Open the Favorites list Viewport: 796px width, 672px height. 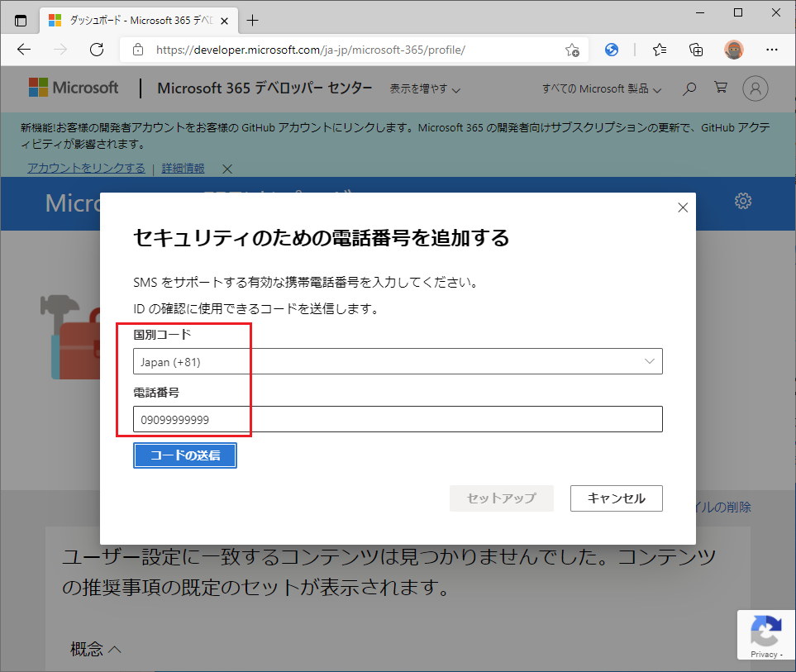click(660, 50)
